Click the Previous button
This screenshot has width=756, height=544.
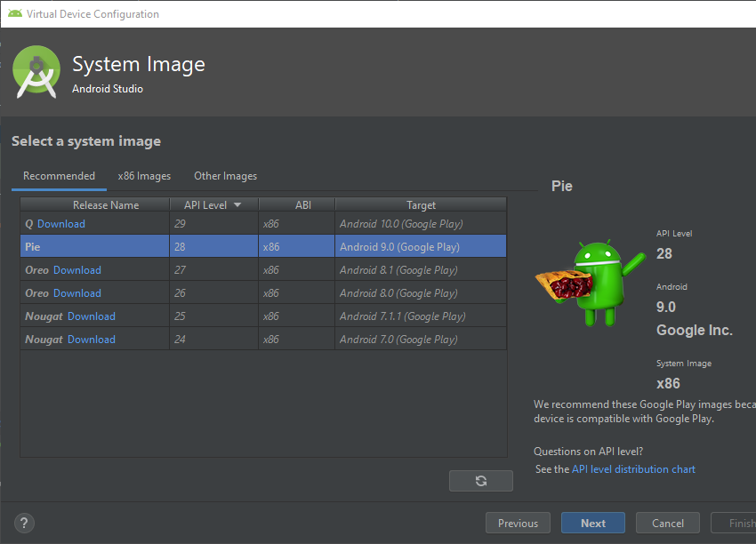[x=518, y=523]
